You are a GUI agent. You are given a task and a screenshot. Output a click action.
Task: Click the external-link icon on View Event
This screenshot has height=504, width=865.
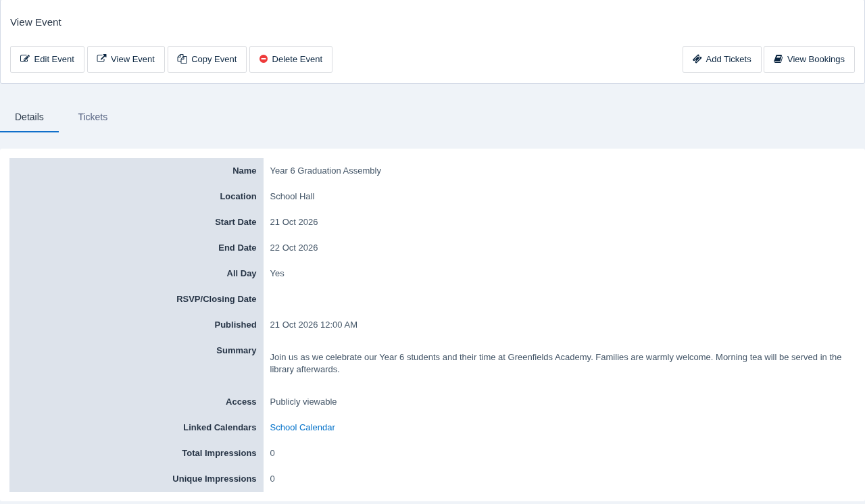pos(101,59)
